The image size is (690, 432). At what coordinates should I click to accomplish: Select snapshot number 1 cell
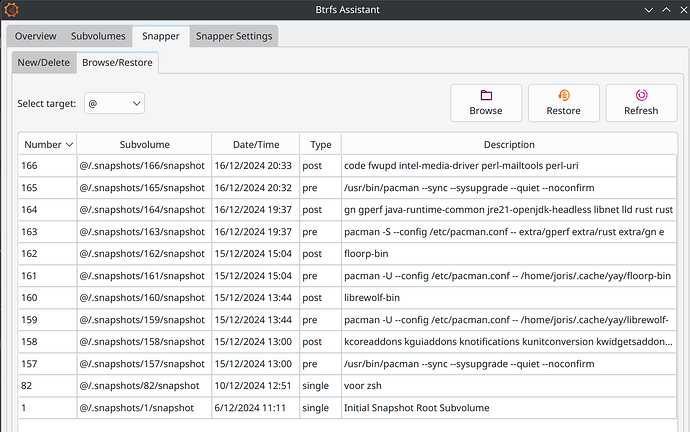pyautogui.click(x=48, y=408)
